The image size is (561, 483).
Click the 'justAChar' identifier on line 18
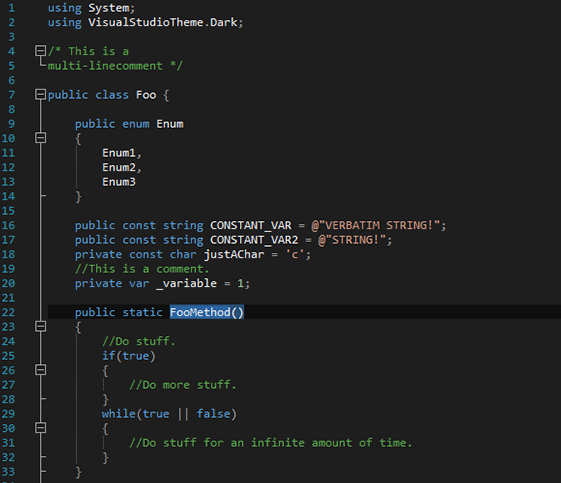tap(234, 254)
